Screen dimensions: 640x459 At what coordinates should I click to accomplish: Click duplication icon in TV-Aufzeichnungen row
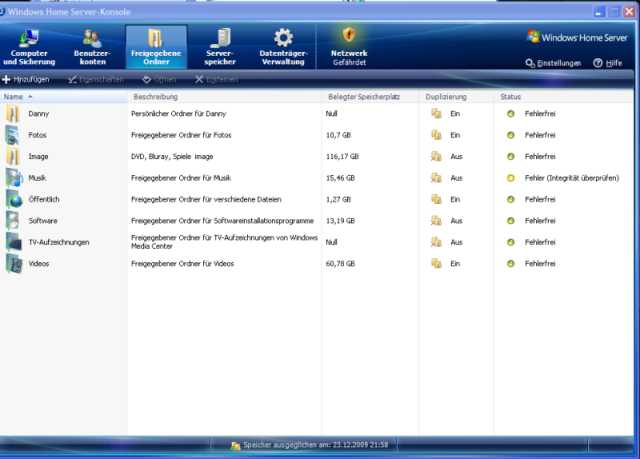(x=436, y=242)
